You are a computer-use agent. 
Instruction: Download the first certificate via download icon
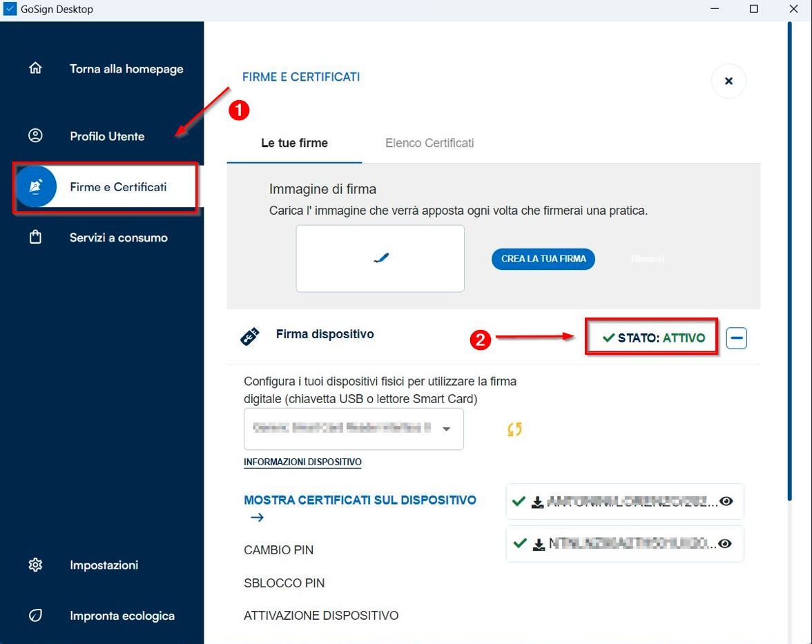point(538,502)
